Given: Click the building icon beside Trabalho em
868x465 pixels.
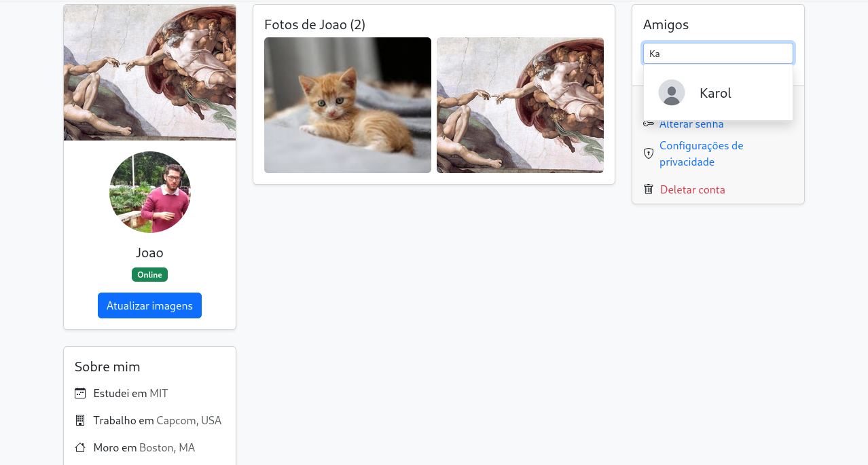Looking at the screenshot, I should [80, 420].
